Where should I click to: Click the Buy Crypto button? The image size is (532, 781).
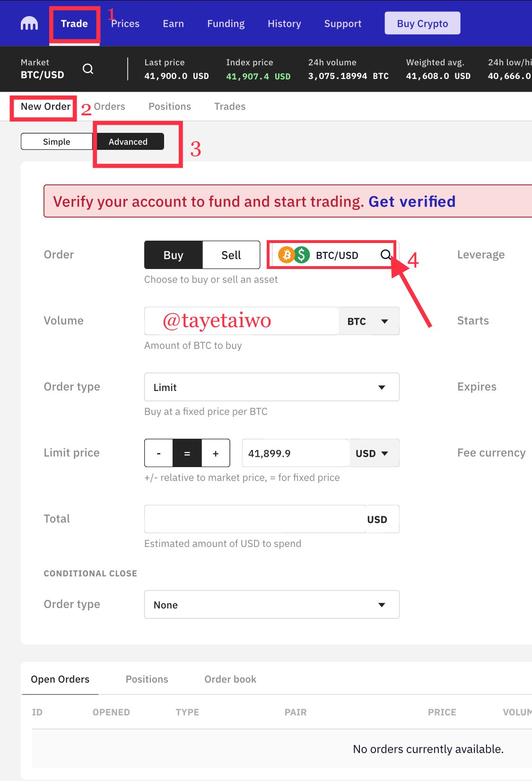tap(423, 23)
